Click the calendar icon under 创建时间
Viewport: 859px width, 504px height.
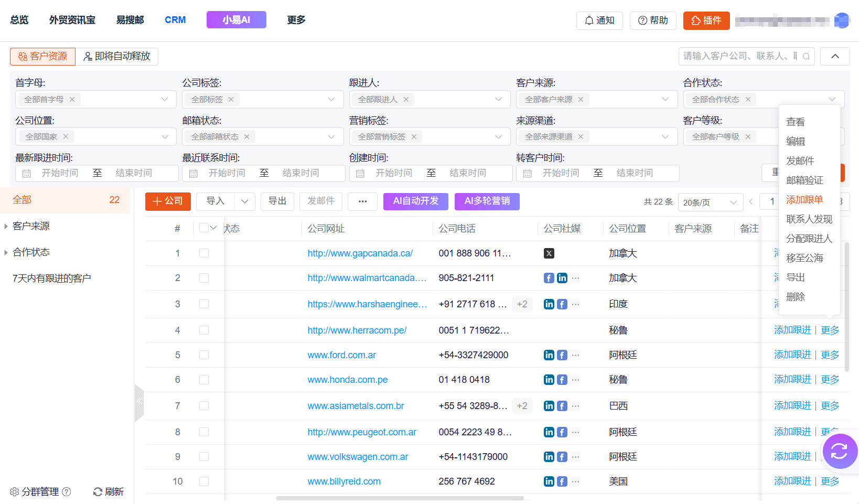tap(361, 173)
